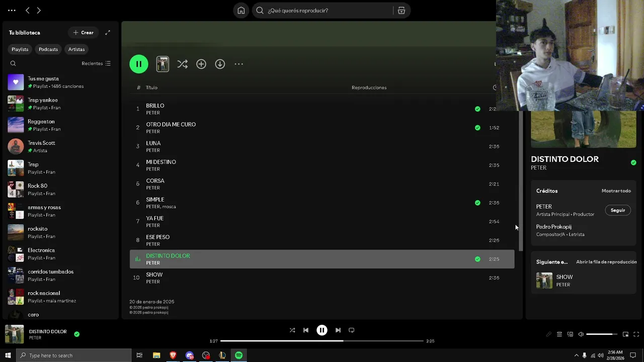
Task: Pause album with large green button
Action: pyautogui.click(x=139, y=64)
